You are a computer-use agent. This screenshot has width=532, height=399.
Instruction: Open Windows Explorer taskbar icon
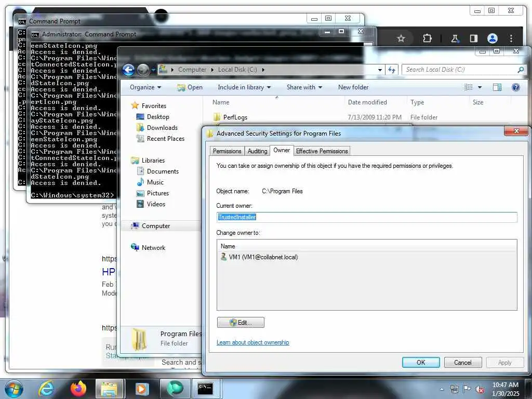(109, 389)
